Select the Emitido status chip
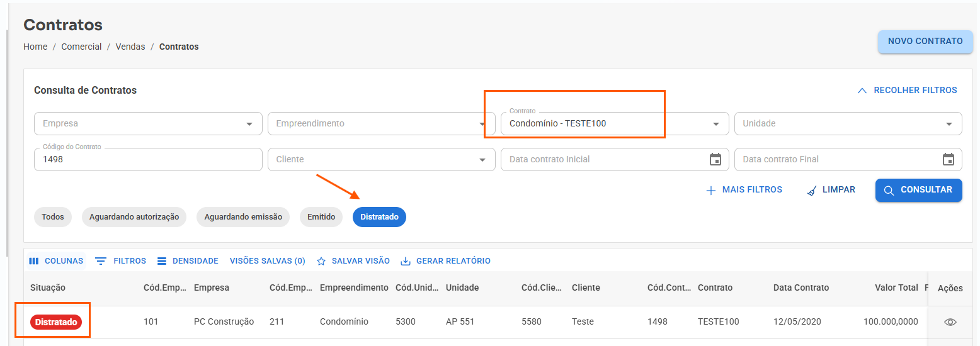 tap(321, 217)
